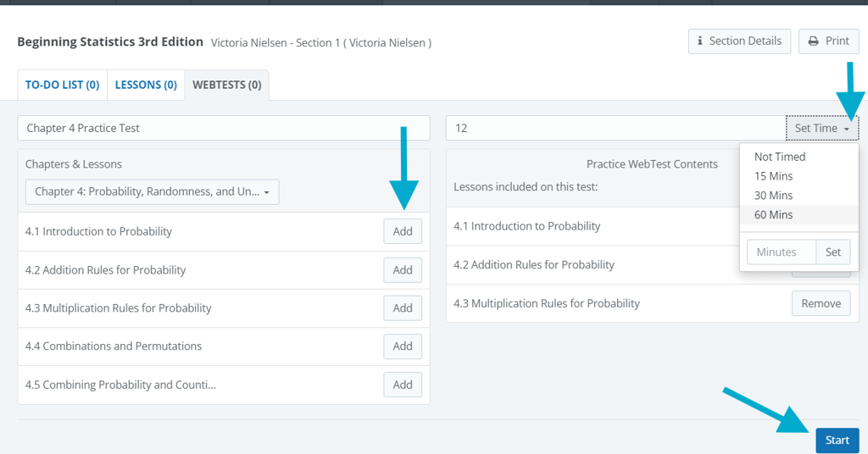Click the Print button with printer icon
This screenshot has height=454, width=868.
pos(828,41)
